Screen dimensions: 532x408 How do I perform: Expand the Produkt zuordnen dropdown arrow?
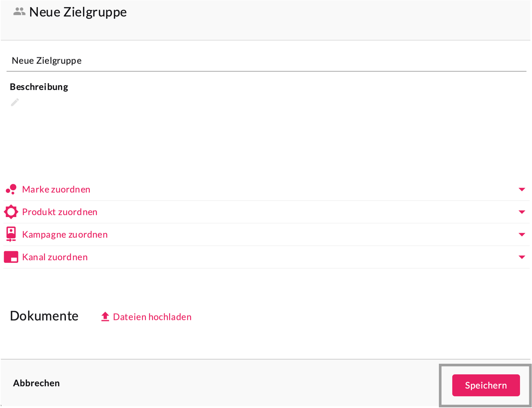pyautogui.click(x=522, y=212)
